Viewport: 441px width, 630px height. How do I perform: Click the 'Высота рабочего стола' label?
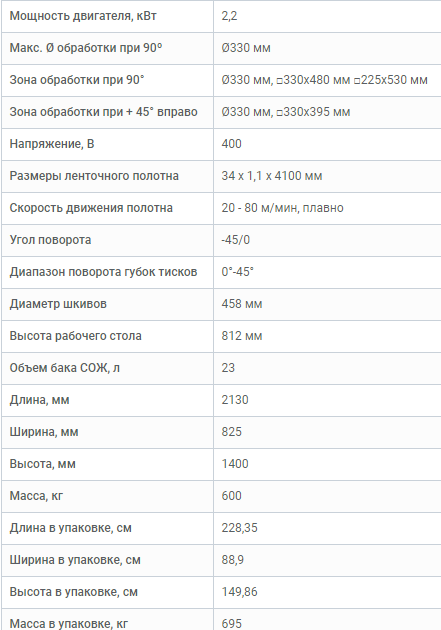76,336
